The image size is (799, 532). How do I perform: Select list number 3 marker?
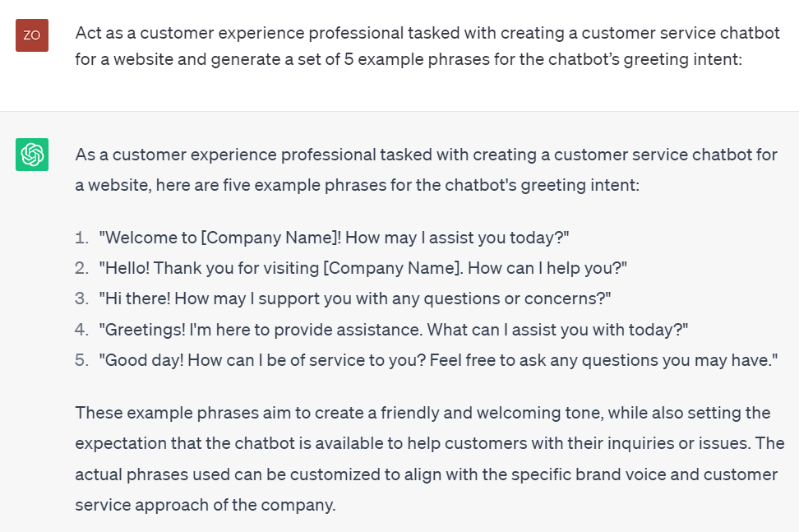[x=81, y=298]
